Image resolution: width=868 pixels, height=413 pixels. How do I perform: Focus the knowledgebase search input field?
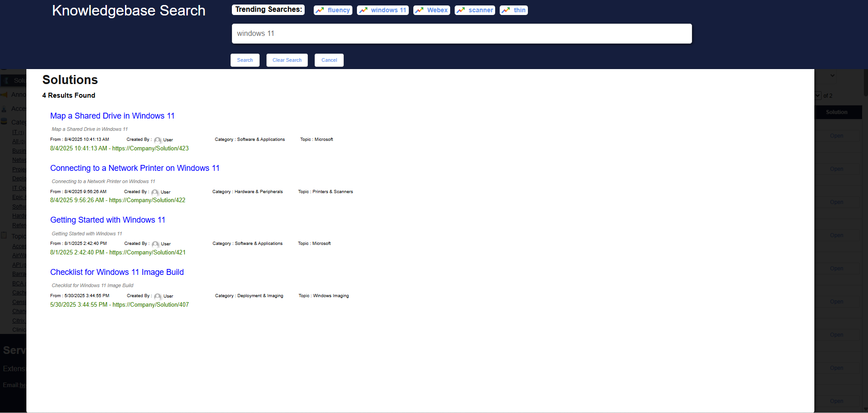(x=462, y=34)
